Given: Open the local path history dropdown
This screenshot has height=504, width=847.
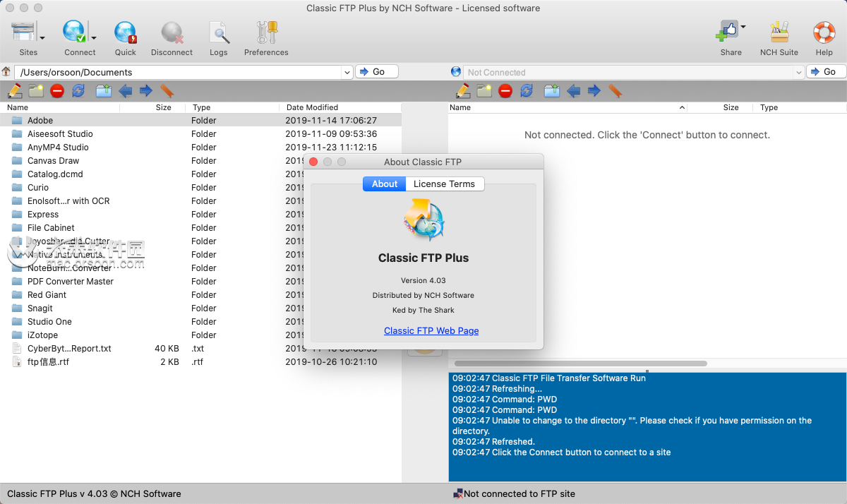Looking at the screenshot, I should click(x=347, y=72).
